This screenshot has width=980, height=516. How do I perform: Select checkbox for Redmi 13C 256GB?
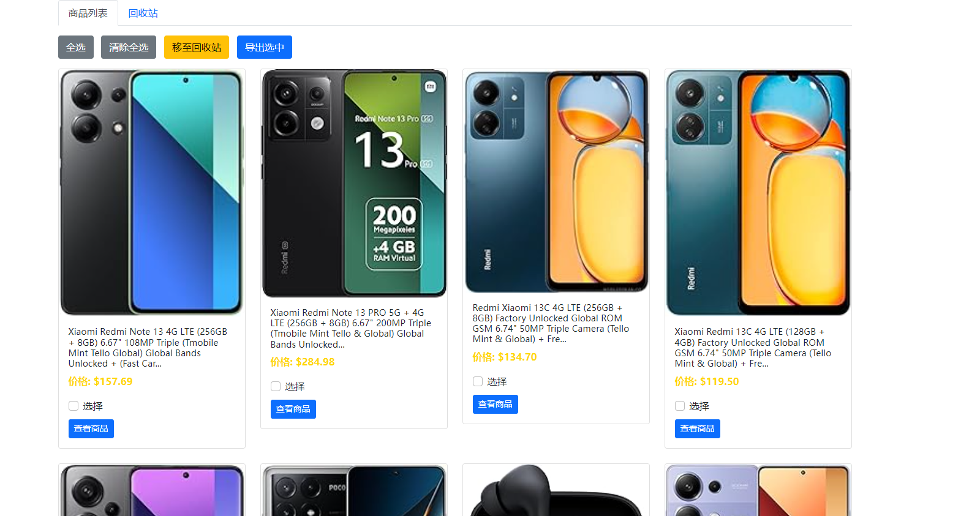tap(478, 381)
